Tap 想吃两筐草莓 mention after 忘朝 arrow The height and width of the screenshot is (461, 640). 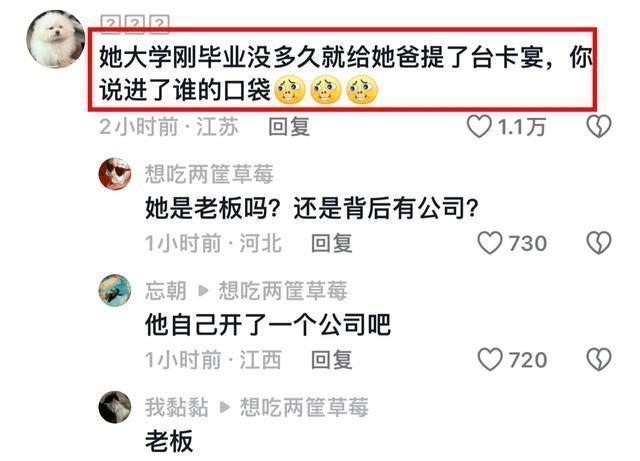tap(283, 291)
